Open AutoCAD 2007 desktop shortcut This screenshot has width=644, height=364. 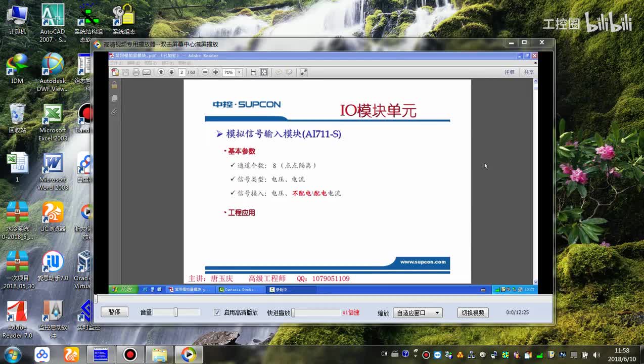[x=53, y=23]
